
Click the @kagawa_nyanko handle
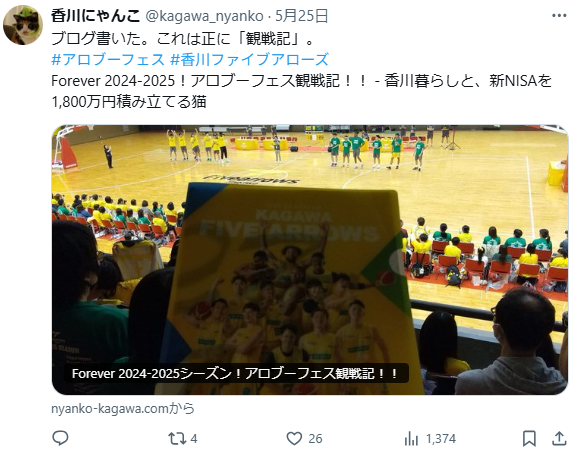[x=204, y=16]
